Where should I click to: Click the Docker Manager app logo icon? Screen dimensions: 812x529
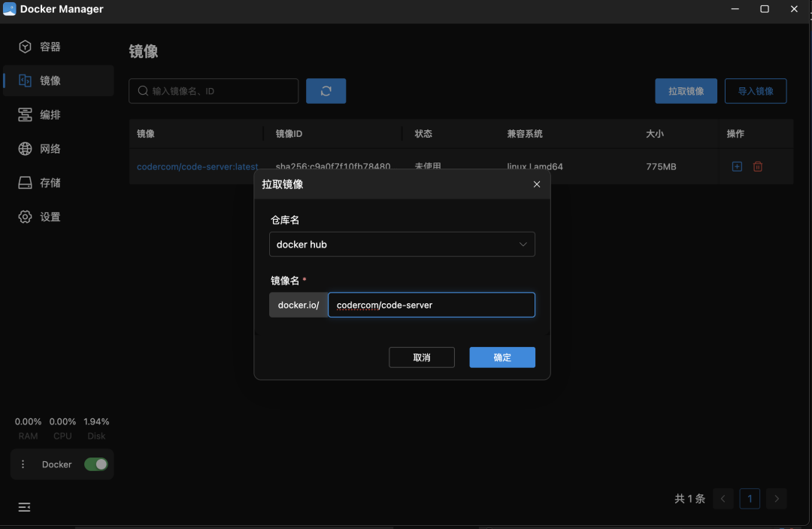coord(9,9)
